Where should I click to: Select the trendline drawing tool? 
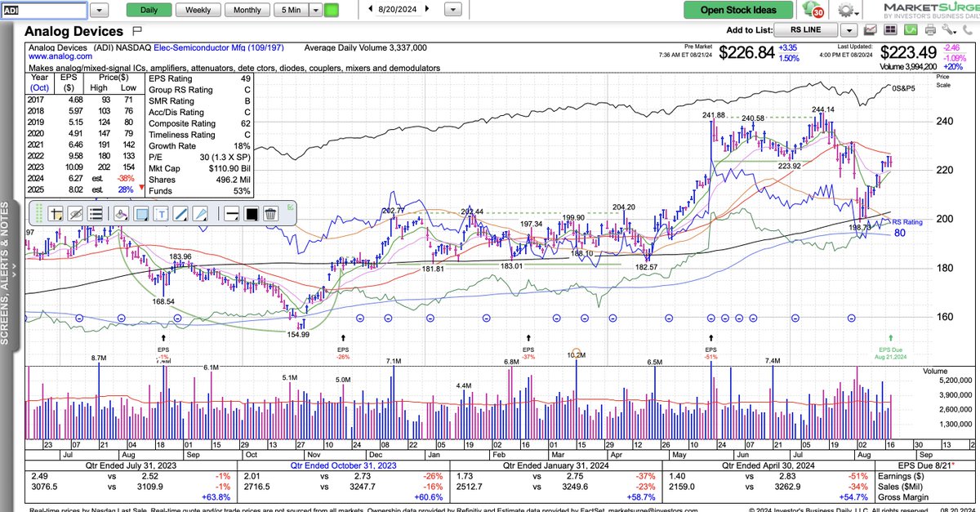pos(180,214)
